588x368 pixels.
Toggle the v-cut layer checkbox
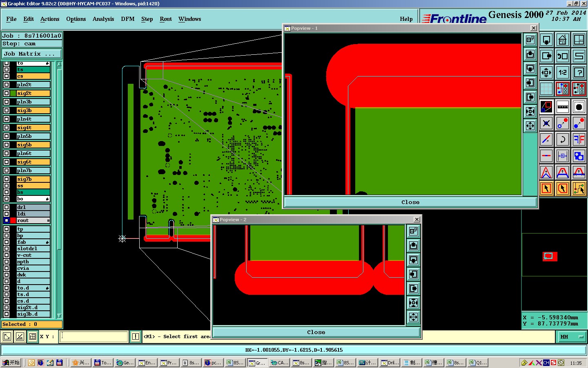7,255
